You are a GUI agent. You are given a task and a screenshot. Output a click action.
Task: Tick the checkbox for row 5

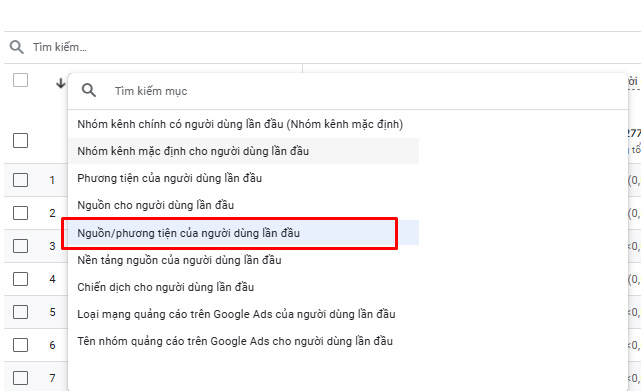[x=20, y=312]
